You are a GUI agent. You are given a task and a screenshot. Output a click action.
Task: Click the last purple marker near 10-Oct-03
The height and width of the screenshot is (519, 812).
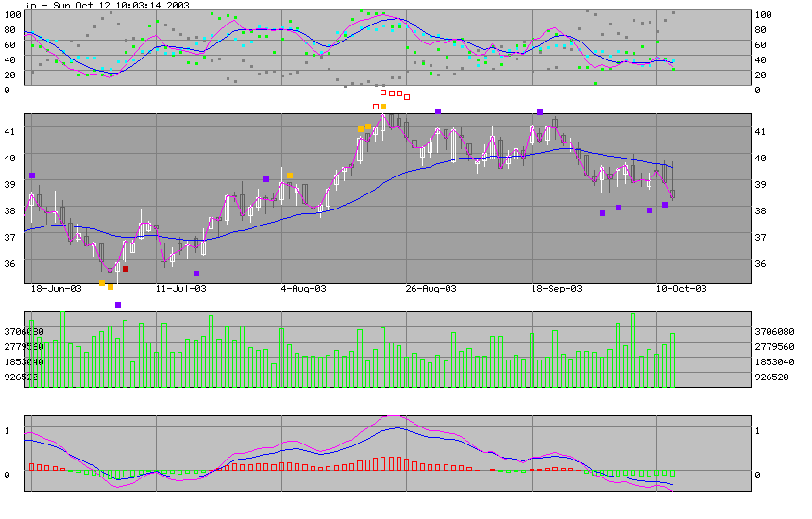[665, 205]
